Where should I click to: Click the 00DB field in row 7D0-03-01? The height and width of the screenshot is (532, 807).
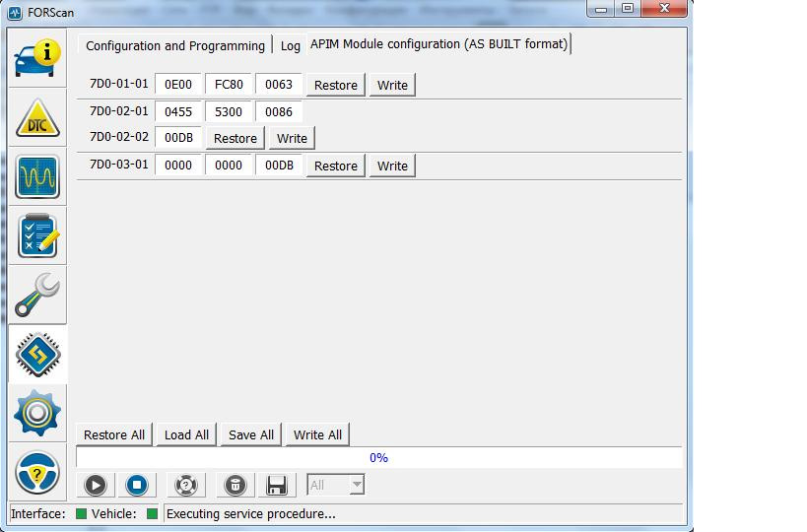[x=279, y=166]
